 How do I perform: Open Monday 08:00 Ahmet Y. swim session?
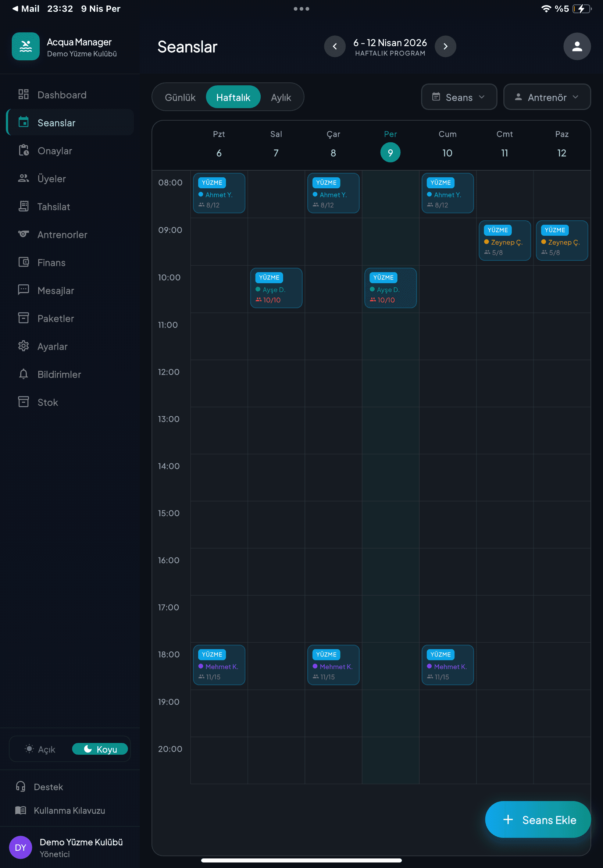click(x=219, y=193)
